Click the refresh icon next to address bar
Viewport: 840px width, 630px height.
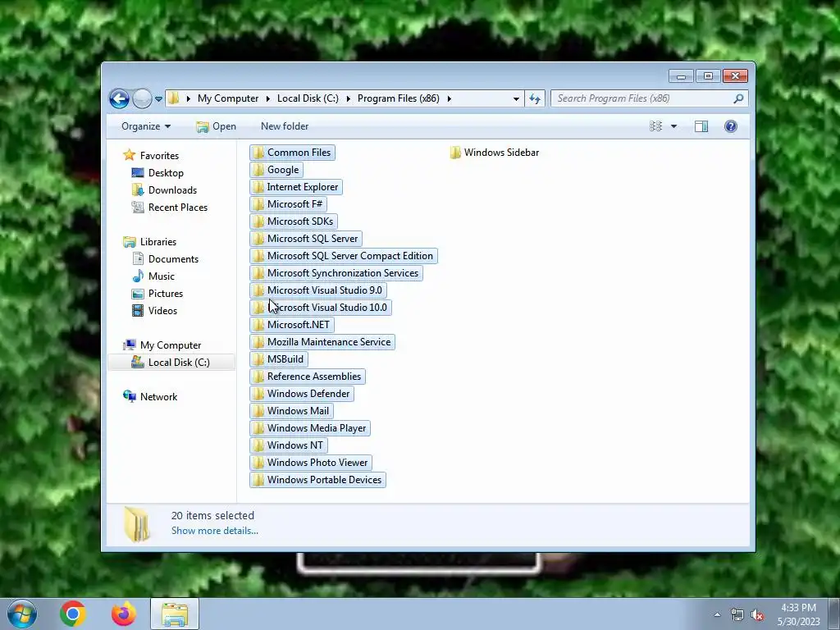(x=535, y=98)
